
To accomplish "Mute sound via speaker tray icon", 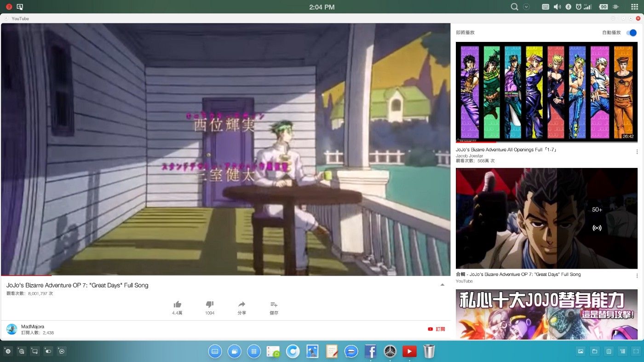I will pyautogui.click(x=557, y=7).
